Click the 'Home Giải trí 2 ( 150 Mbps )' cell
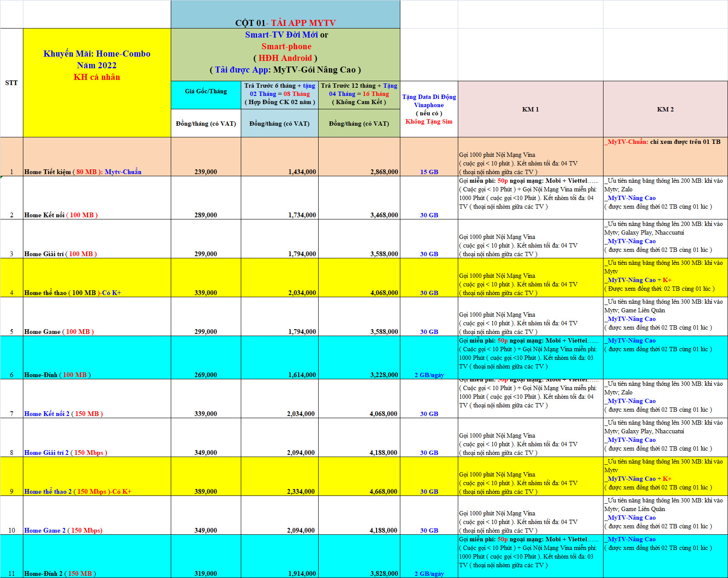The height and width of the screenshot is (578, 728). pyautogui.click(x=97, y=438)
